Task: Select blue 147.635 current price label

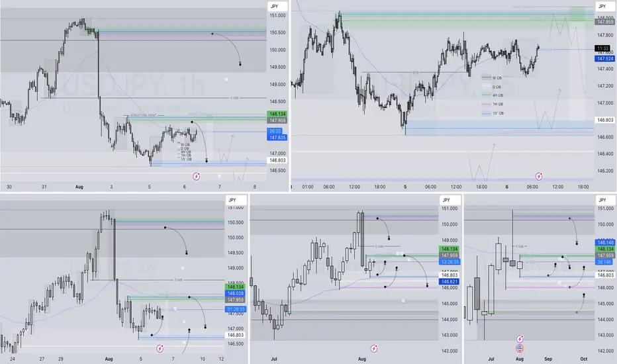Action: tap(277, 138)
